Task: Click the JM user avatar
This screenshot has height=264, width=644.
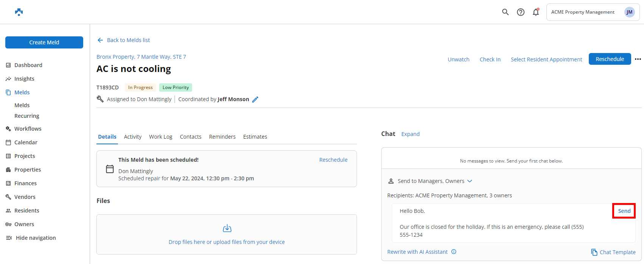Action: [x=629, y=12]
